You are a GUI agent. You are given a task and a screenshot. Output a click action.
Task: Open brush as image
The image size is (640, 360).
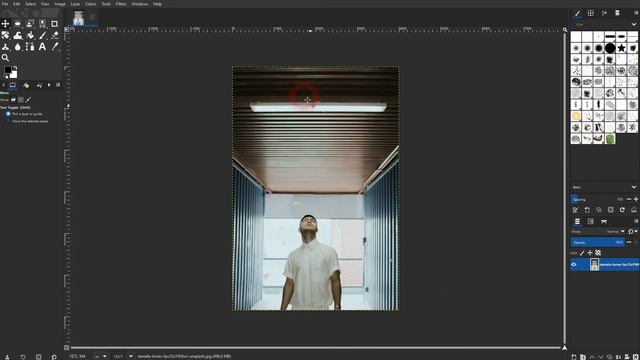click(634, 210)
